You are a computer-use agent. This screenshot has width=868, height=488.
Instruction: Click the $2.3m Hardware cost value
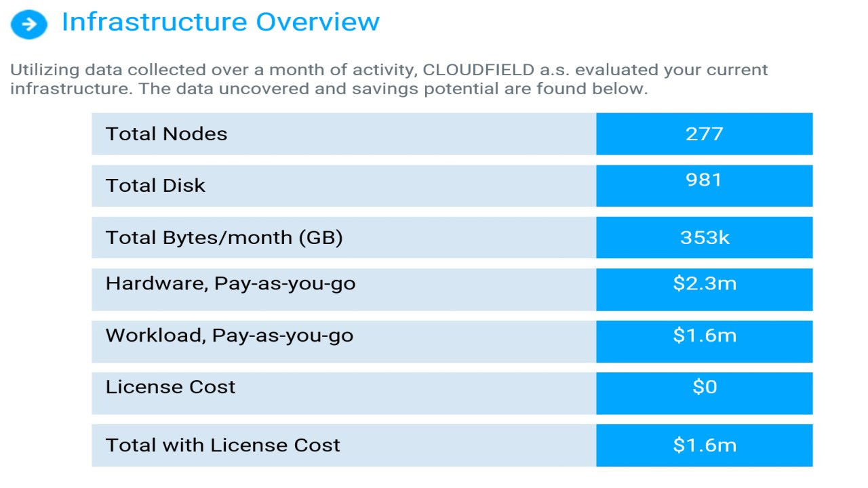pos(704,283)
